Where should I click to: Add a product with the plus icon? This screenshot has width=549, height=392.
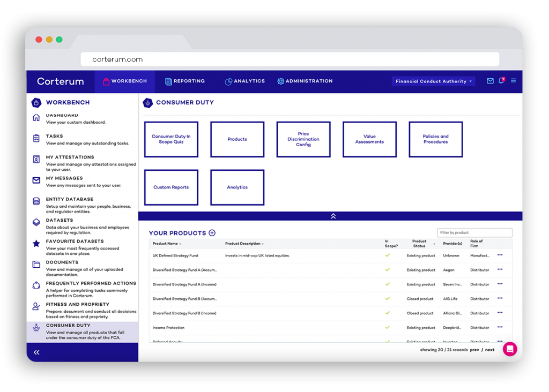click(212, 233)
